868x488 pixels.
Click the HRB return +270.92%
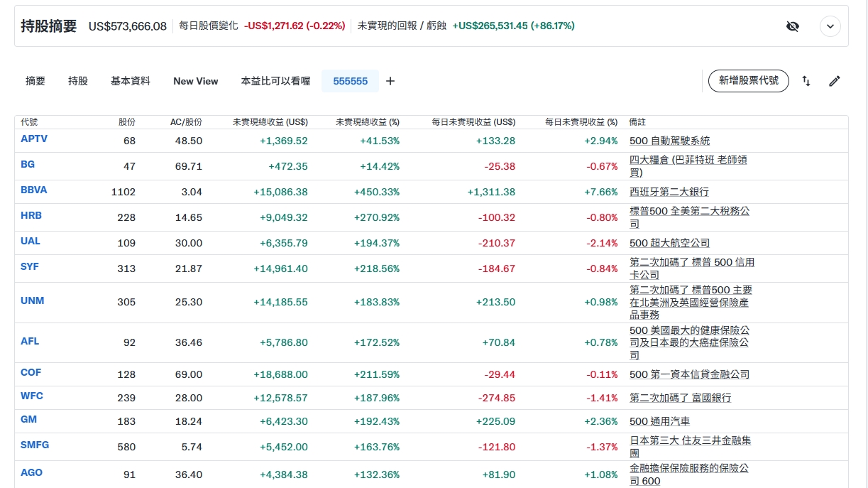pyautogui.click(x=377, y=217)
